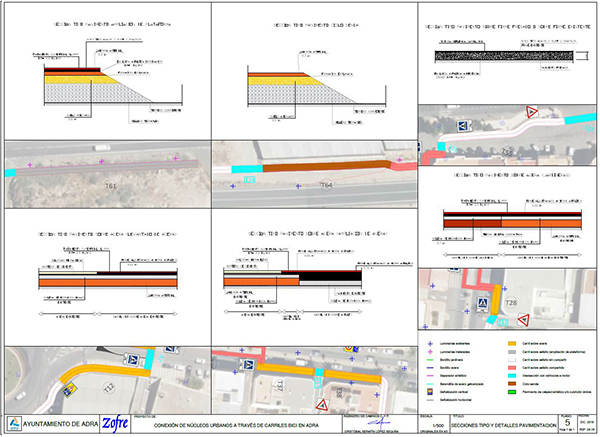Pick the bright green pavement legend swatch
600x437 pixels.
(x=512, y=392)
